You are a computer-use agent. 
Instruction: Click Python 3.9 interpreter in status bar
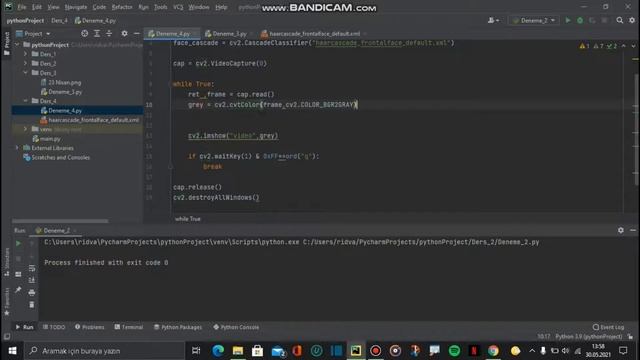(589, 336)
